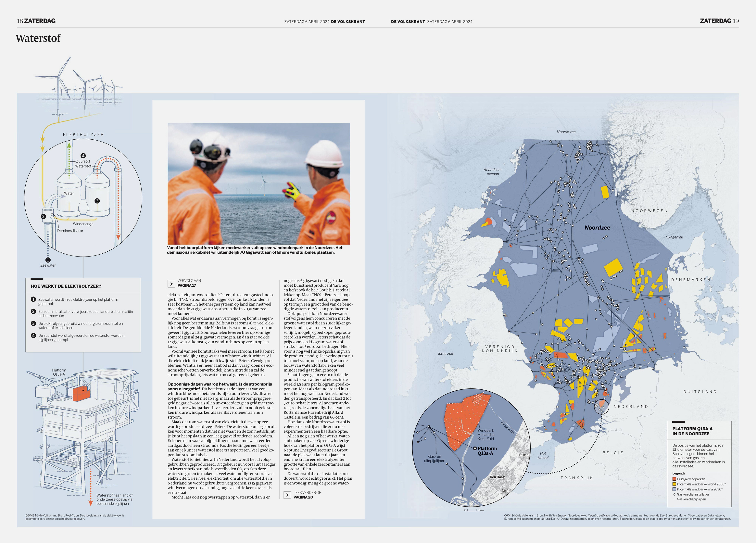Click step 4 marker near Zuurstof label
Screen dimensions: 756x543
83,156
